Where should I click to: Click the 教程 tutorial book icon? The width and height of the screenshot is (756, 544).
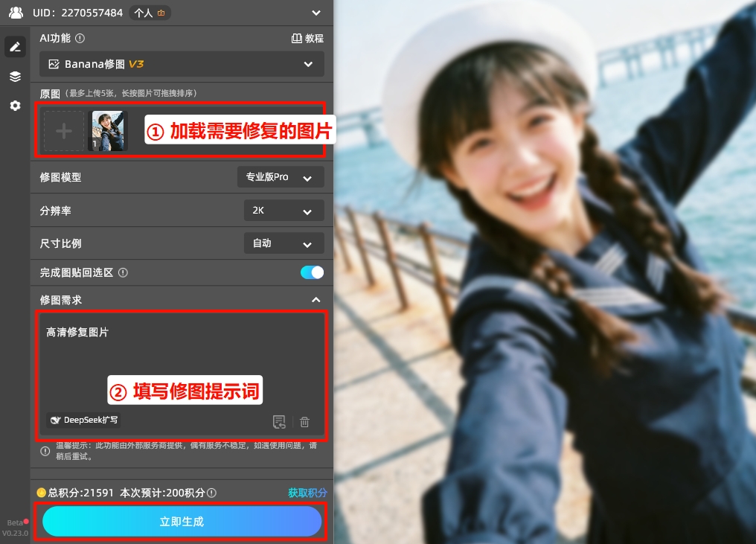click(x=297, y=39)
